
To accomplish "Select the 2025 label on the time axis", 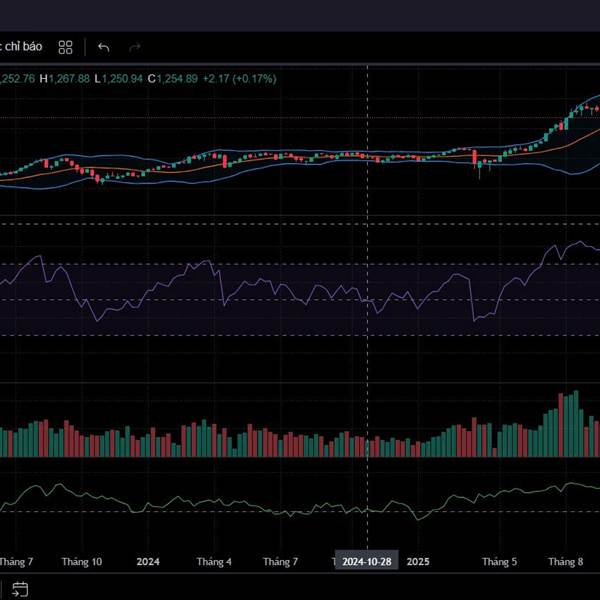I will tap(418, 562).
